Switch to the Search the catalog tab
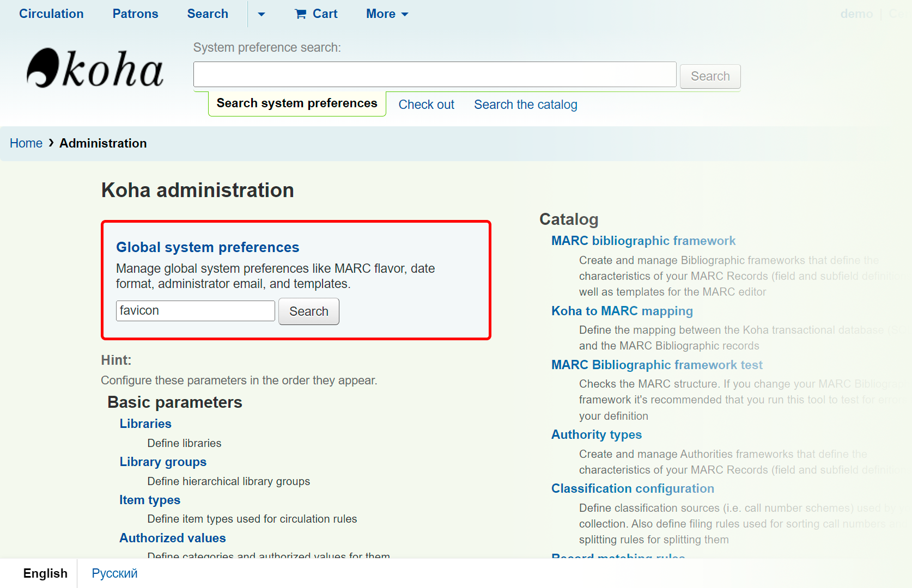 click(x=525, y=105)
